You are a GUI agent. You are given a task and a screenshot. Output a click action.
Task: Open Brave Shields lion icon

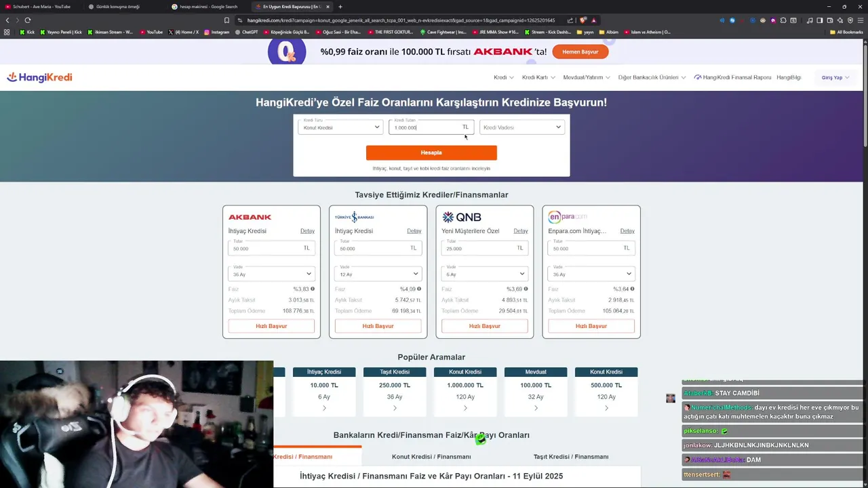(583, 20)
